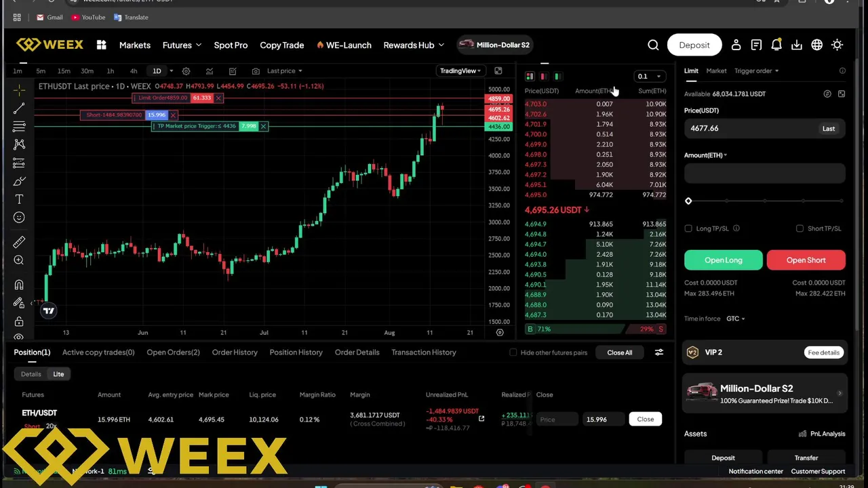Share the ETHUSDT position PnL
The width and height of the screenshot is (868, 488).
click(x=481, y=418)
